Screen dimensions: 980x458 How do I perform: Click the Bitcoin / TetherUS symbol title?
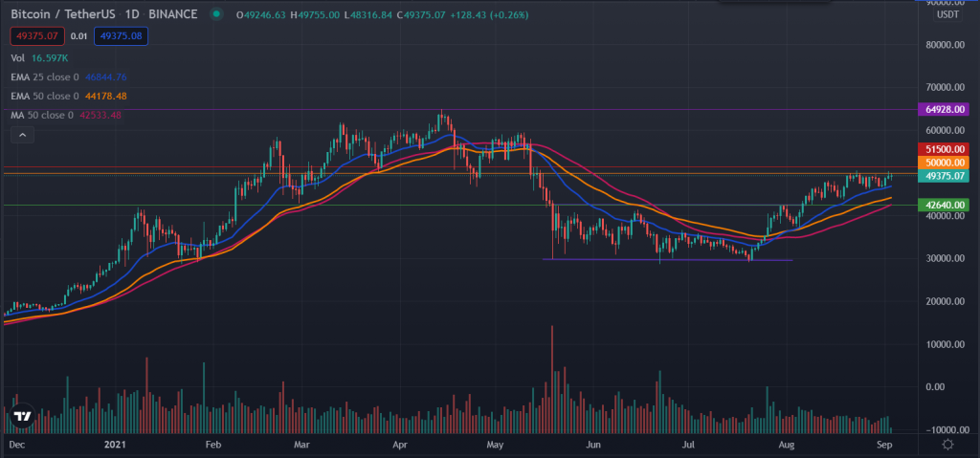(63, 13)
